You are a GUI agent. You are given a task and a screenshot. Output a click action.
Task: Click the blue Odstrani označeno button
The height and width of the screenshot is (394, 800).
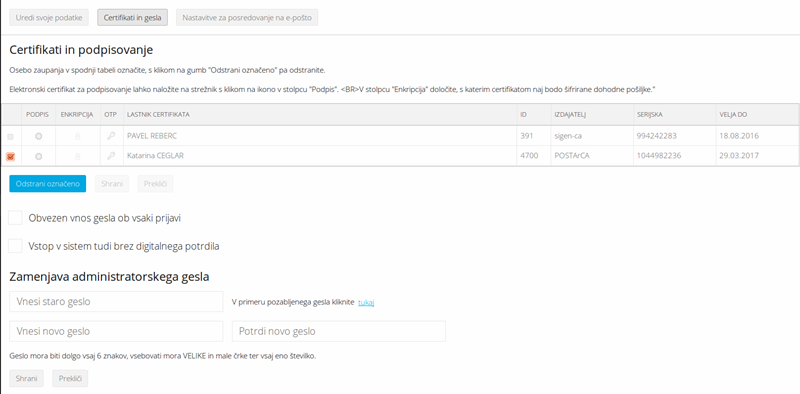[47, 184]
